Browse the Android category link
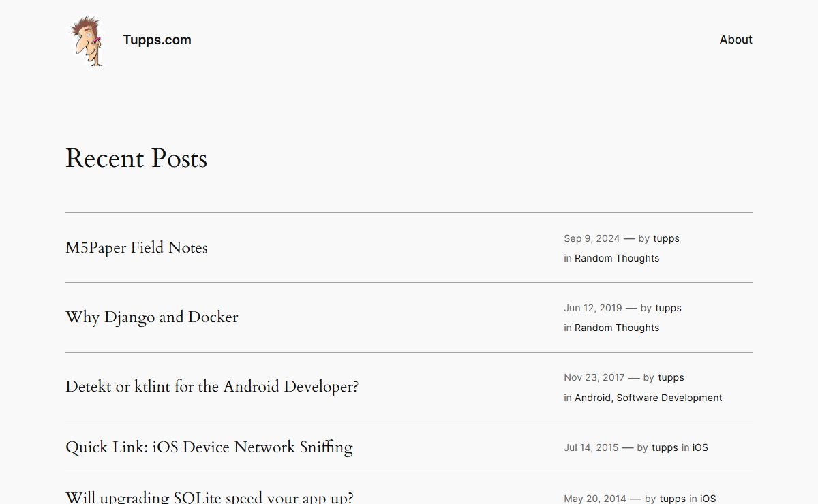This screenshot has height=504, width=818. click(592, 398)
